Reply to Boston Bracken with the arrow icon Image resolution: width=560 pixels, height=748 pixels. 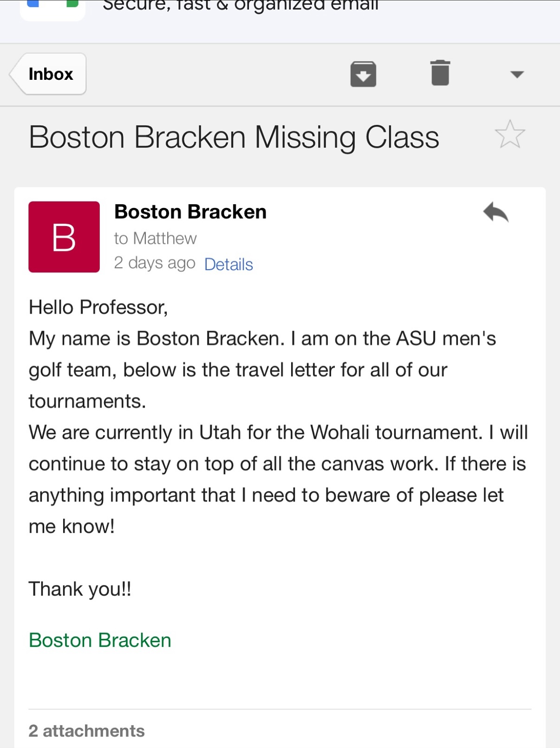pyautogui.click(x=496, y=213)
